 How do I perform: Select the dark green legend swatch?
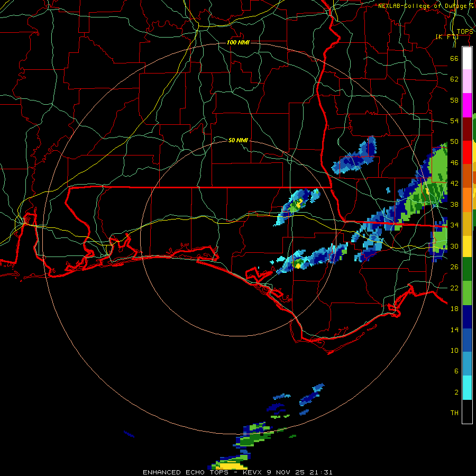point(467,269)
